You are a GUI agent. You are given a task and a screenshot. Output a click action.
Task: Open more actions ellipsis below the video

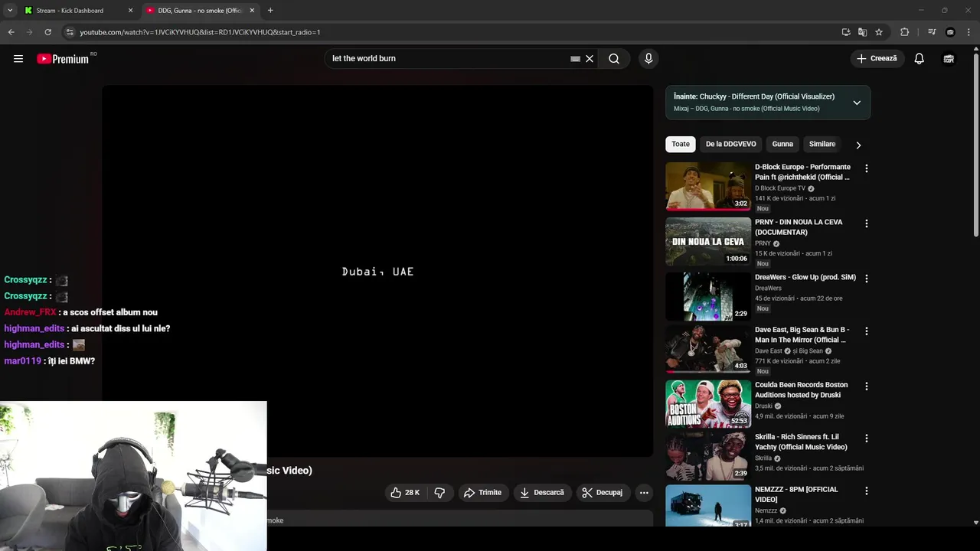click(644, 493)
